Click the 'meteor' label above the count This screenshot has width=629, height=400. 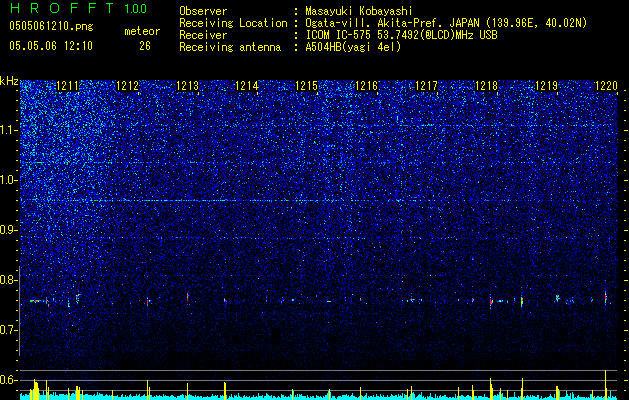click(x=142, y=31)
